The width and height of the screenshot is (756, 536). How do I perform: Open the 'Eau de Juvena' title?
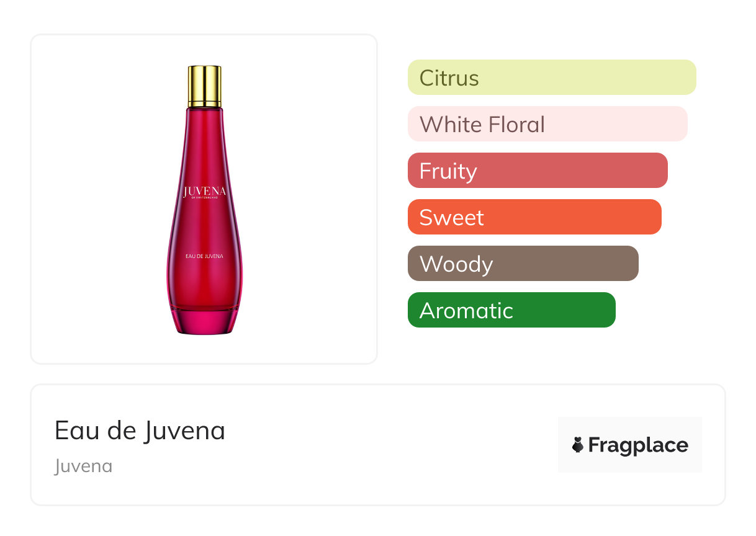coord(140,431)
